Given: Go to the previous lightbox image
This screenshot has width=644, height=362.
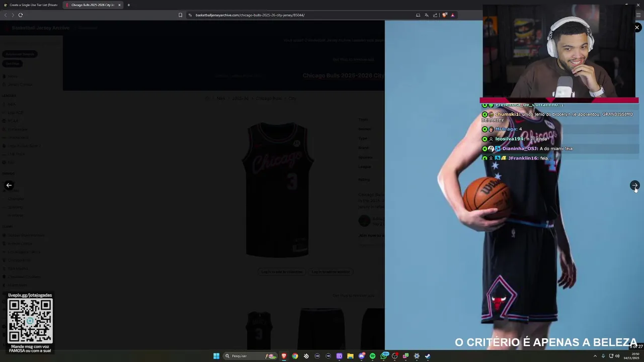Looking at the screenshot, I should click(x=9, y=186).
